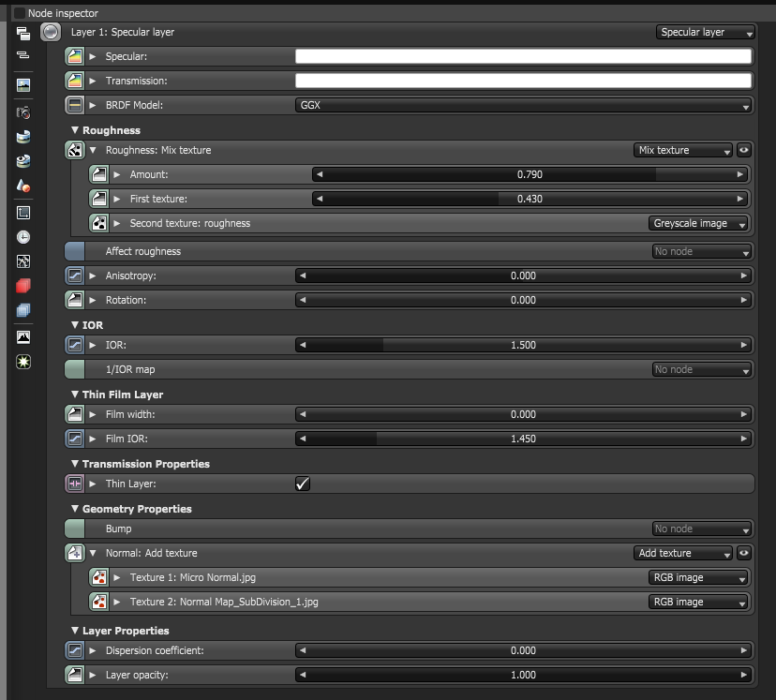Click the red cube render layer icon

coord(23,286)
